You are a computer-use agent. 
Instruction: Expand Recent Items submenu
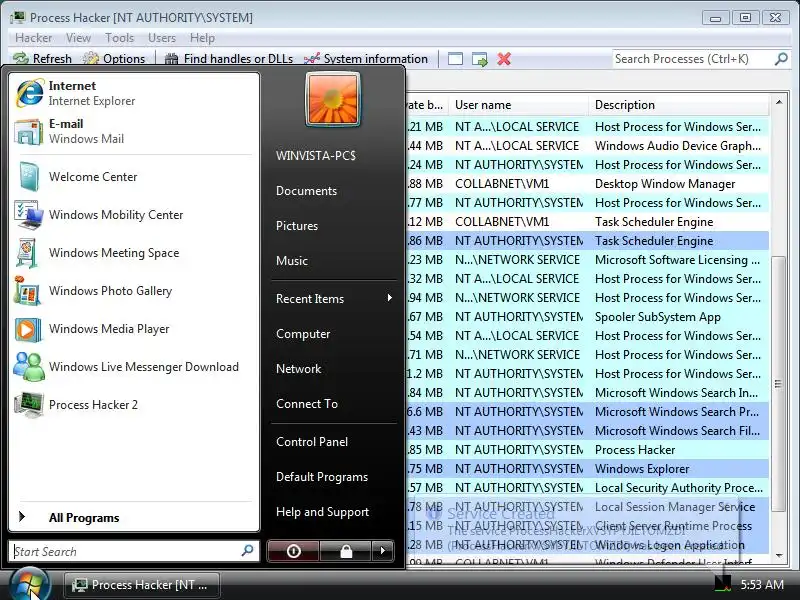(334, 298)
